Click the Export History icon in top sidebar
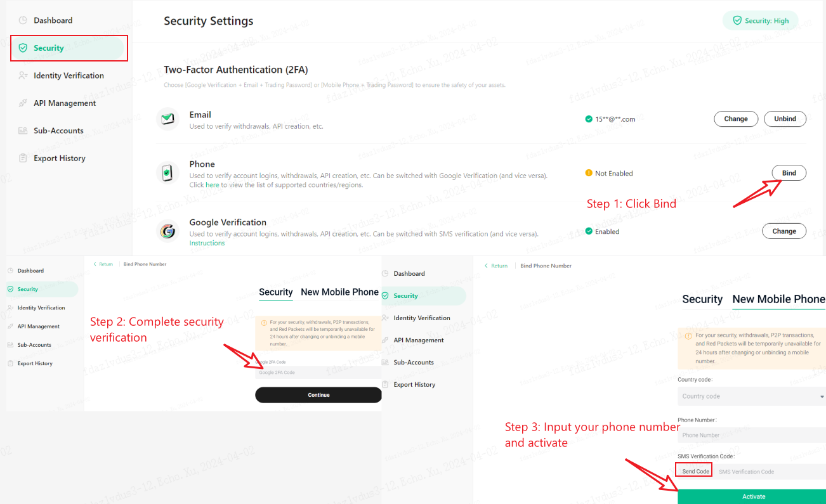Screen dimensions: 826x504 (x=23, y=158)
